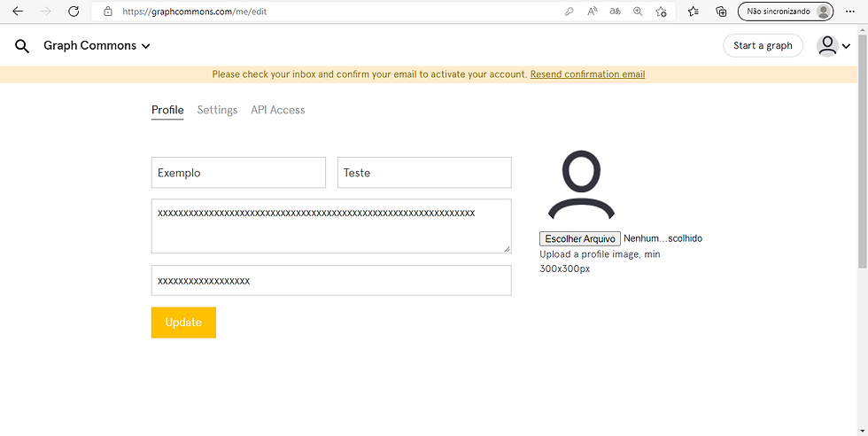Click the browser forward arrow

45,12
